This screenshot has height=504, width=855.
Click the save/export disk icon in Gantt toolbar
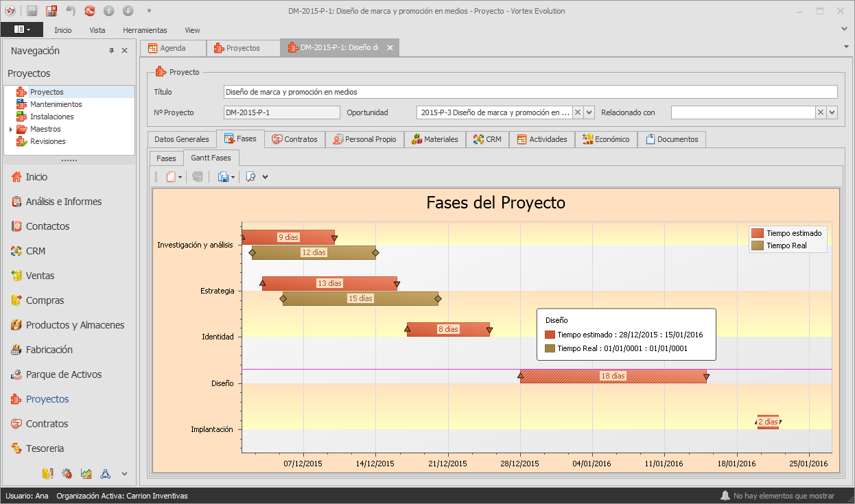(223, 177)
